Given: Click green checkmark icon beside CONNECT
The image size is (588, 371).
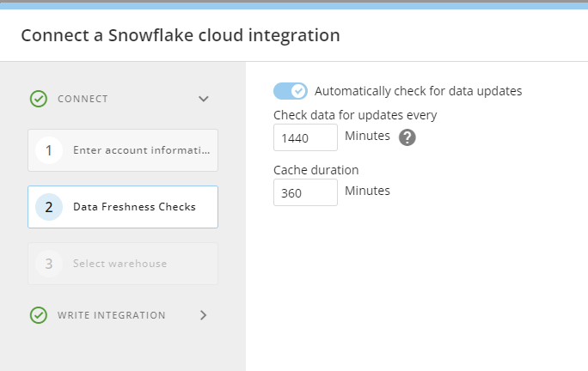Looking at the screenshot, I should pyautogui.click(x=39, y=99).
